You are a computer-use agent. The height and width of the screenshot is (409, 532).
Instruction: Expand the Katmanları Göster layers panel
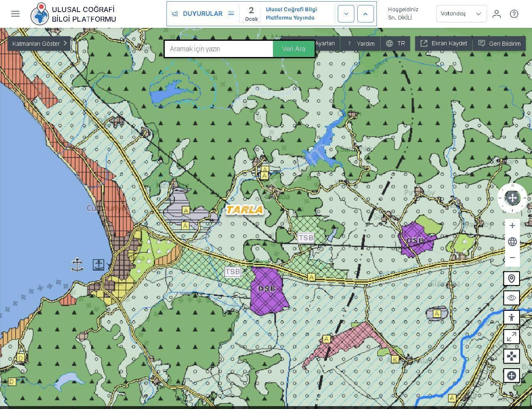[39, 44]
